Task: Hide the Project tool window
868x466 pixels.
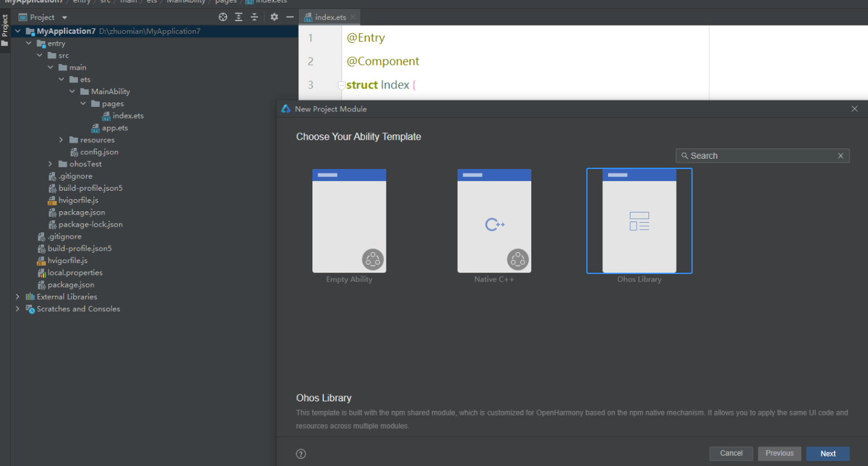Action: [290, 17]
